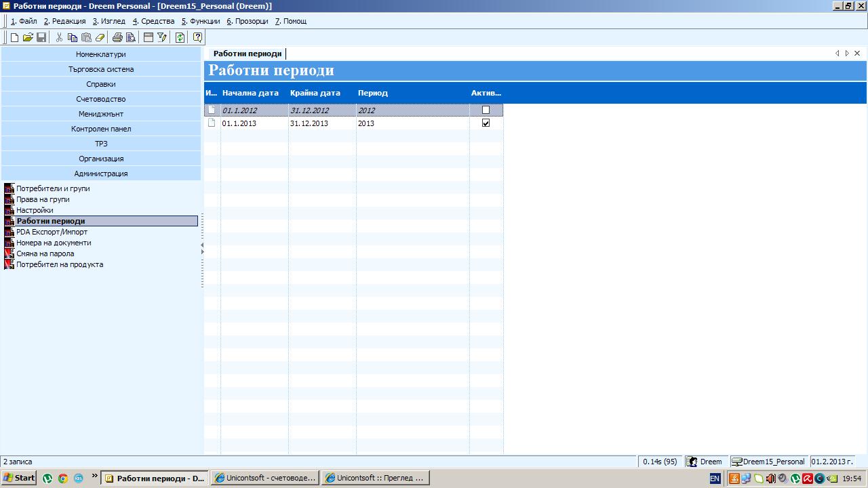The image size is (868, 488).
Task: Click the Потребител на продукта icon
Action: [x=9, y=264]
